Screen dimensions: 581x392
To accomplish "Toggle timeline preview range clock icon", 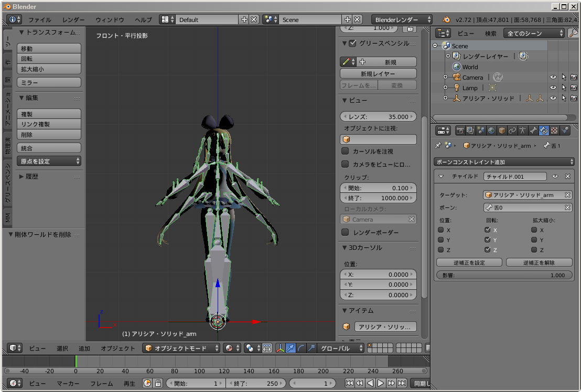I will click(x=147, y=383).
